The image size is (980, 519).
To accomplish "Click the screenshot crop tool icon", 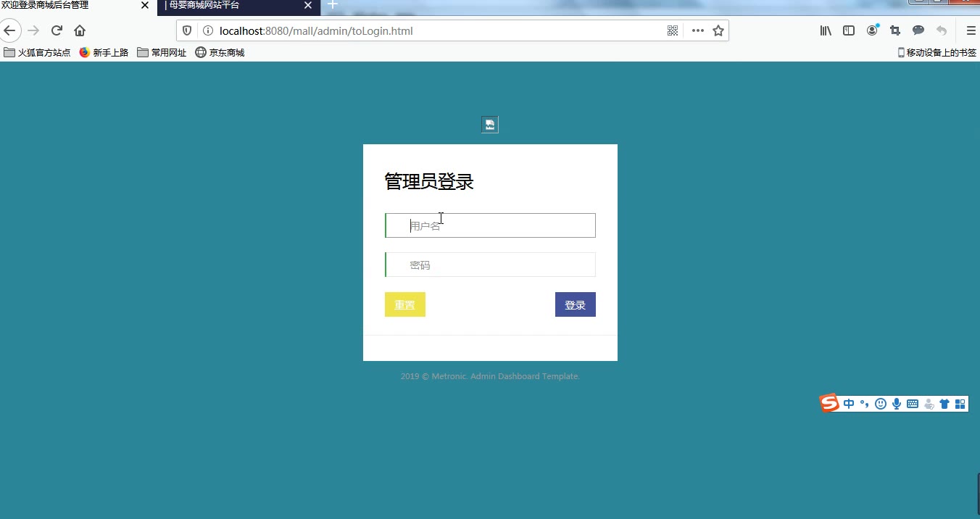I will [895, 30].
